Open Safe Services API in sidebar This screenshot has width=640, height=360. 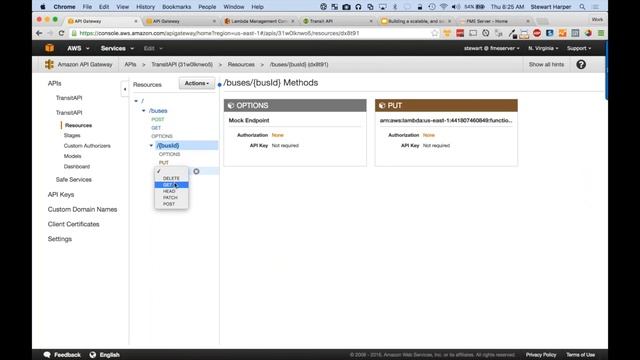(73, 180)
